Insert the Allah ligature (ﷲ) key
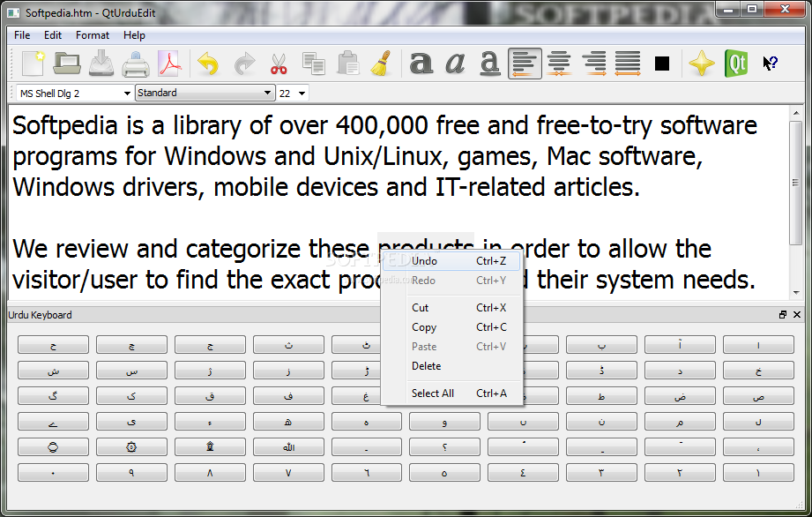 tap(288, 446)
